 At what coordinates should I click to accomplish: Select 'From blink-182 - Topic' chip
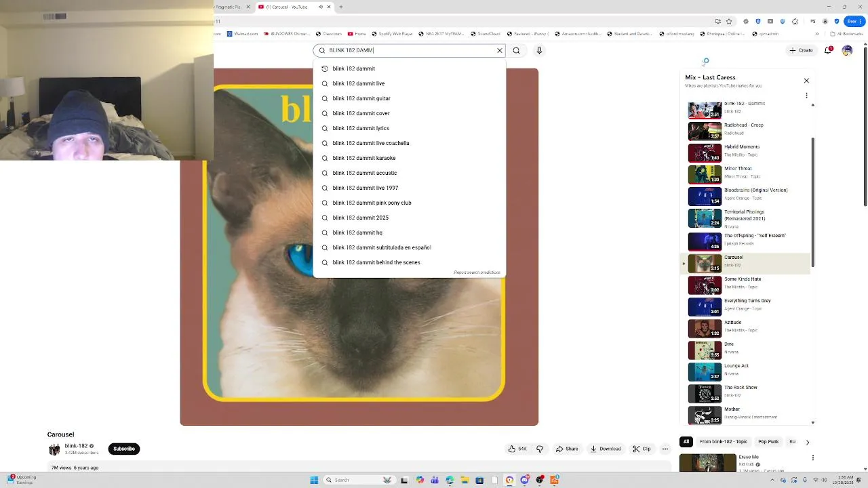(x=724, y=442)
